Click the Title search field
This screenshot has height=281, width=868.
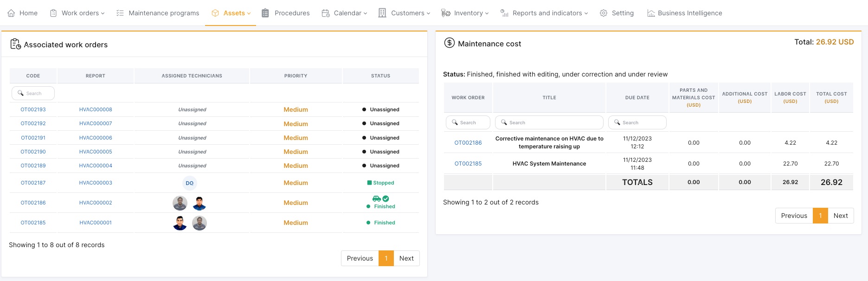[x=549, y=122]
